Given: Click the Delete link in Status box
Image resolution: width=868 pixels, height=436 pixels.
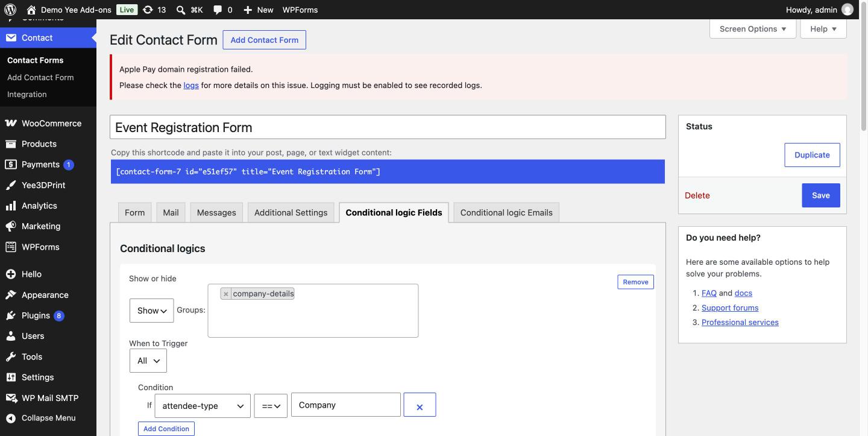Looking at the screenshot, I should [x=697, y=195].
